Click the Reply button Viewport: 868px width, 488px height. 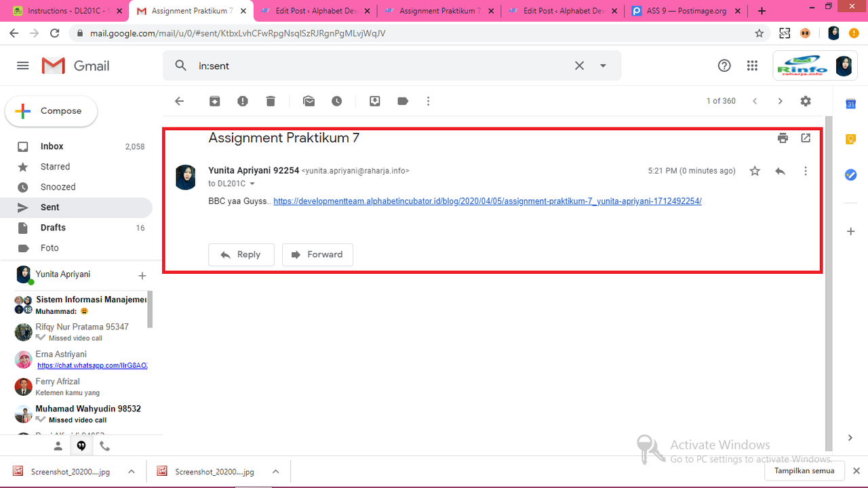tap(241, 255)
